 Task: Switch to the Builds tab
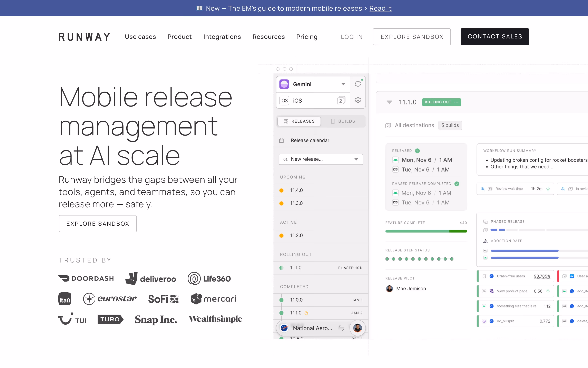click(x=343, y=121)
